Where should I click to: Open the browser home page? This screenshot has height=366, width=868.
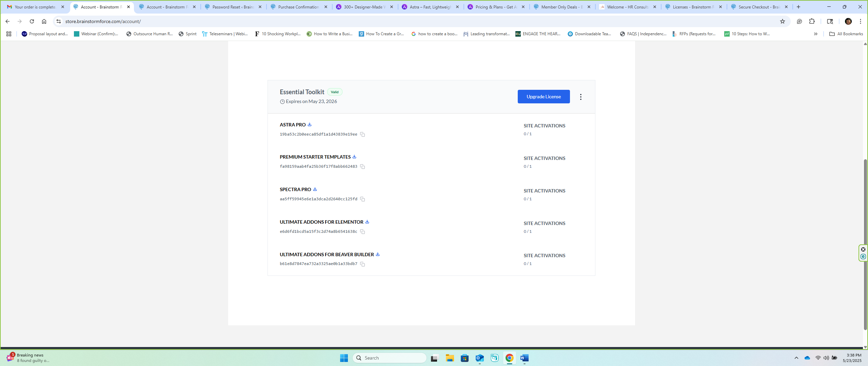44,21
